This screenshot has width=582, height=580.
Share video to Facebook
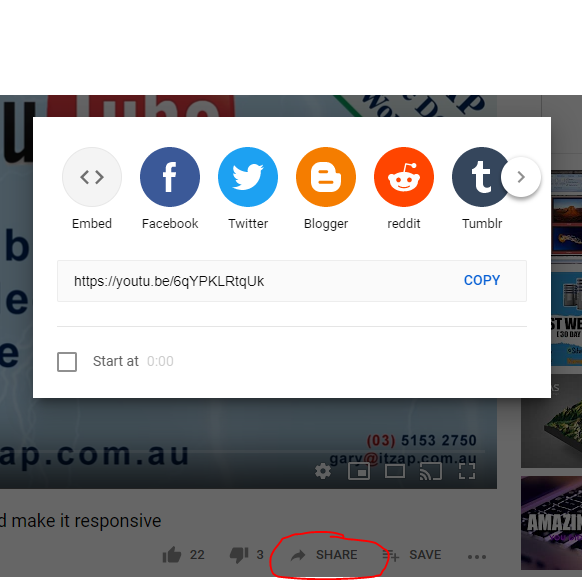[170, 177]
